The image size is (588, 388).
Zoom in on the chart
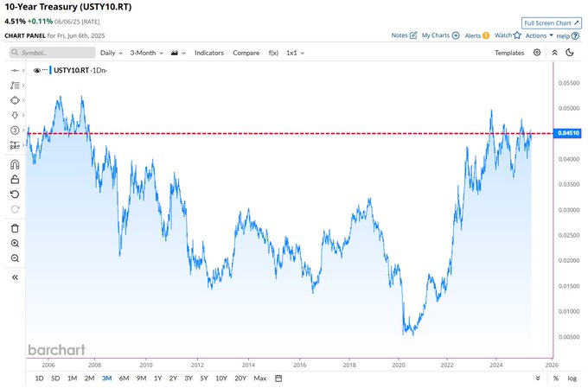[15, 244]
